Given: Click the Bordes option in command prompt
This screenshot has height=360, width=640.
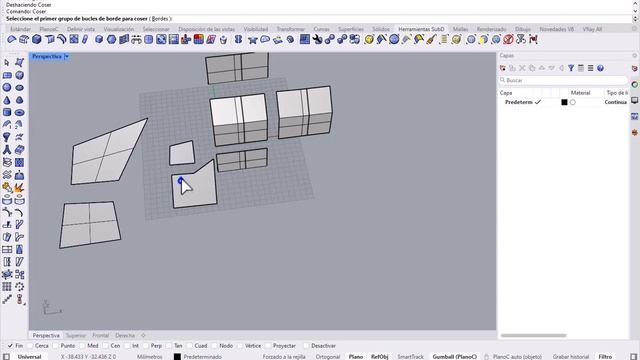Looking at the screenshot, I should click(x=160, y=19).
